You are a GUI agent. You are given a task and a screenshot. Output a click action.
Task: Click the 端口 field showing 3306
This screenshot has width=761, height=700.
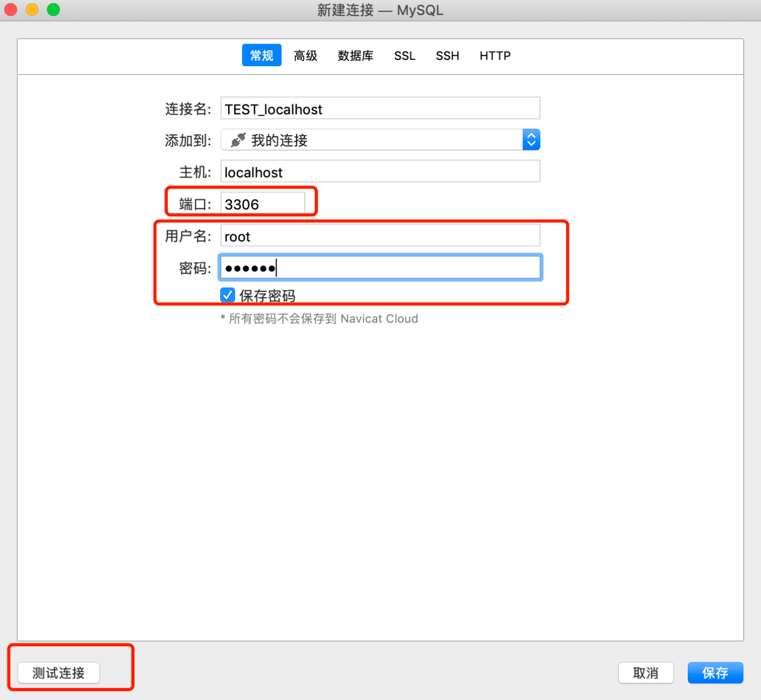pyautogui.click(x=263, y=204)
